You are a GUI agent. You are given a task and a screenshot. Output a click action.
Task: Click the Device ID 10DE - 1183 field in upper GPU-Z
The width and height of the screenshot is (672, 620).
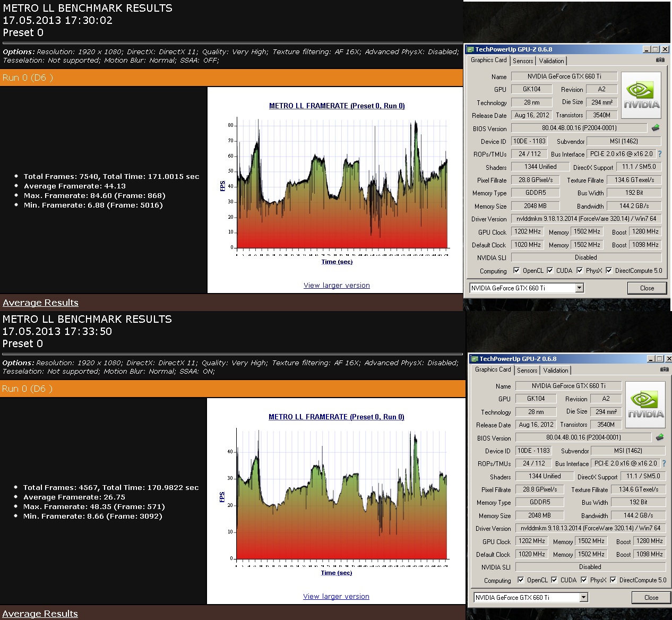pos(529,141)
